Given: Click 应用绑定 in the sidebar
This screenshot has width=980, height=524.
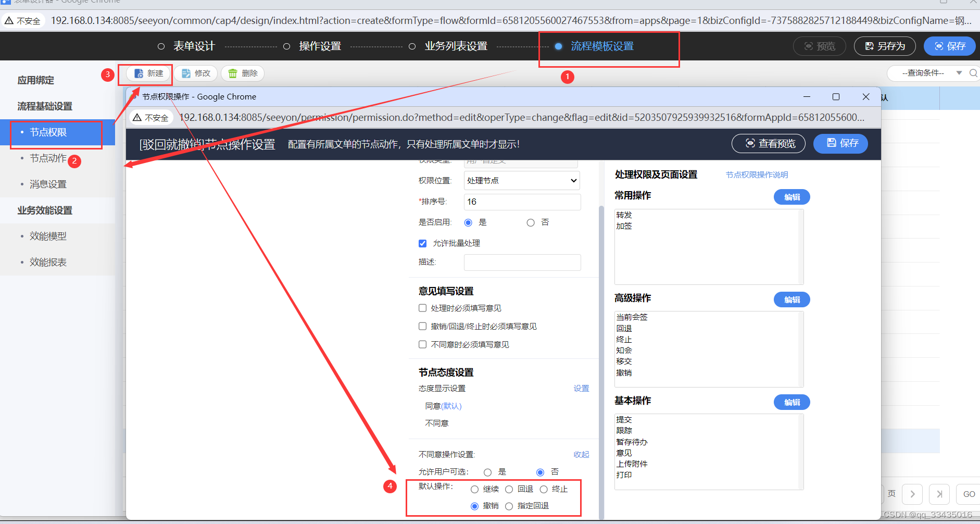Looking at the screenshot, I should pyautogui.click(x=35, y=80).
